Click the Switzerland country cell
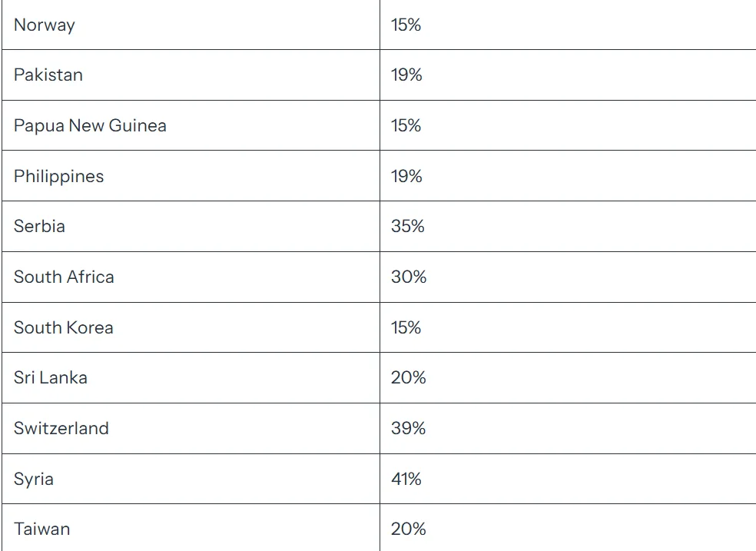 [61, 428]
